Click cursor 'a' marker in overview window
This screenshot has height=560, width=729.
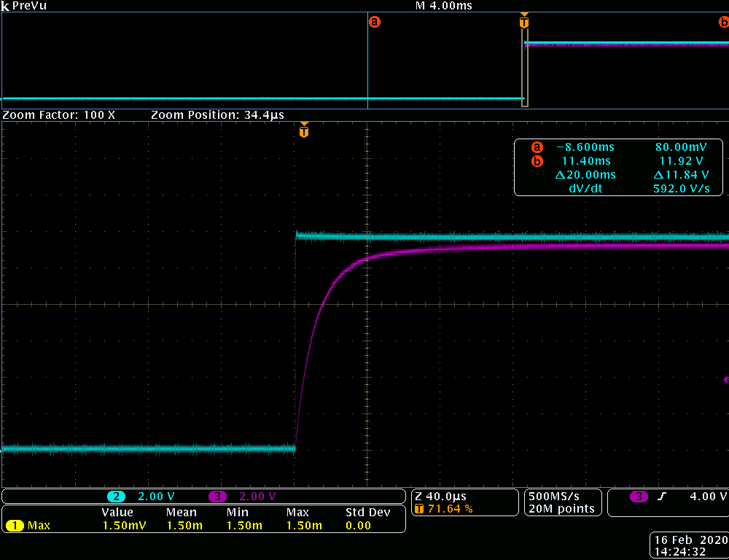[x=375, y=23]
